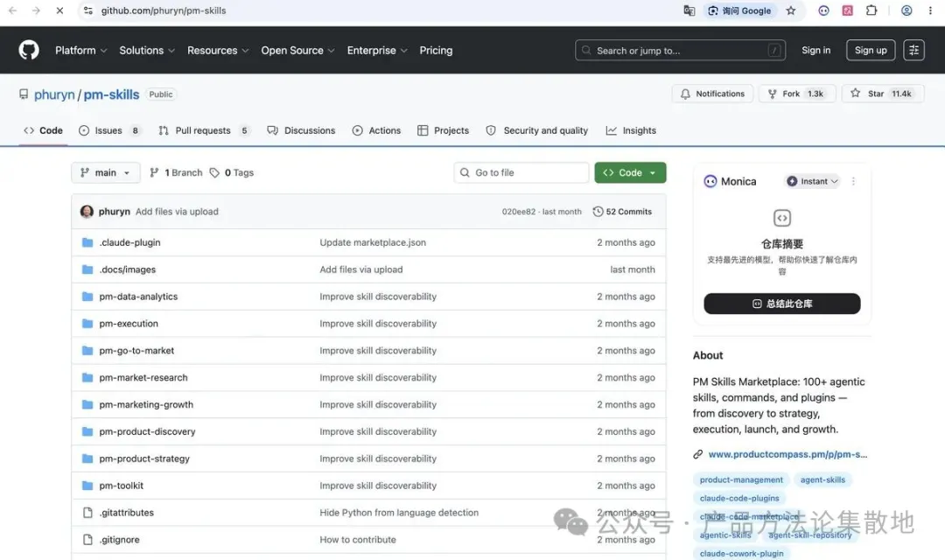Click the pm-toolkit folder icon
The height and width of the screenshot is (560, 945).
[87, 486]
